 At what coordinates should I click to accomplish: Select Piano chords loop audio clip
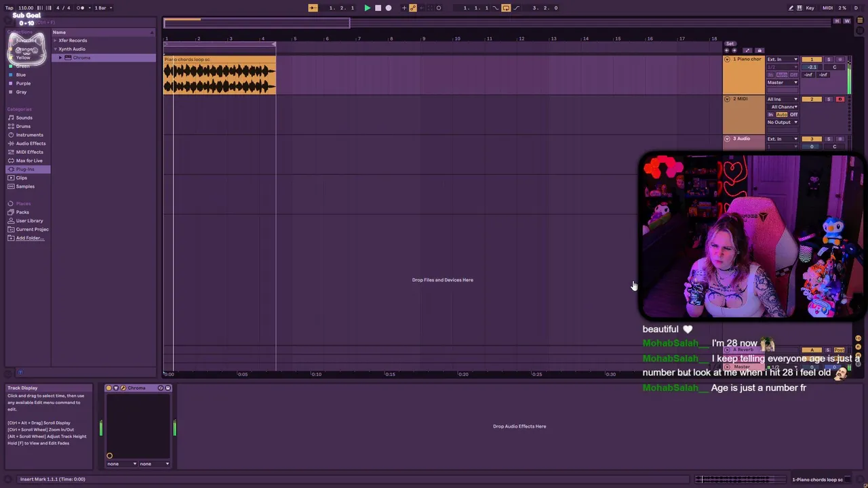coord(219,75)
